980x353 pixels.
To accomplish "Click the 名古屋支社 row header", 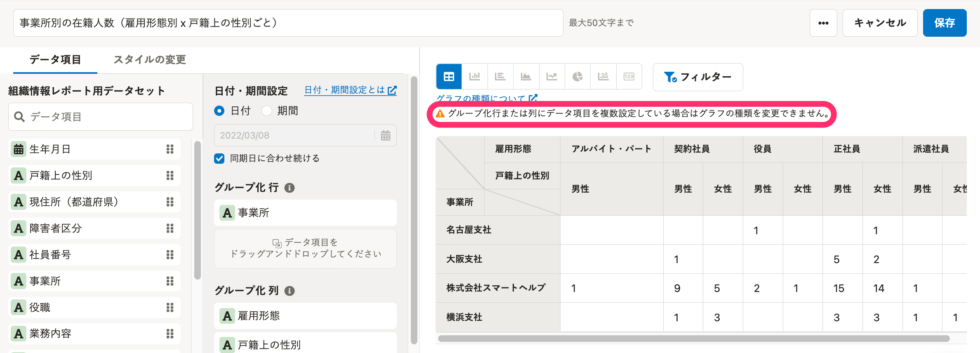I will 498,230.
